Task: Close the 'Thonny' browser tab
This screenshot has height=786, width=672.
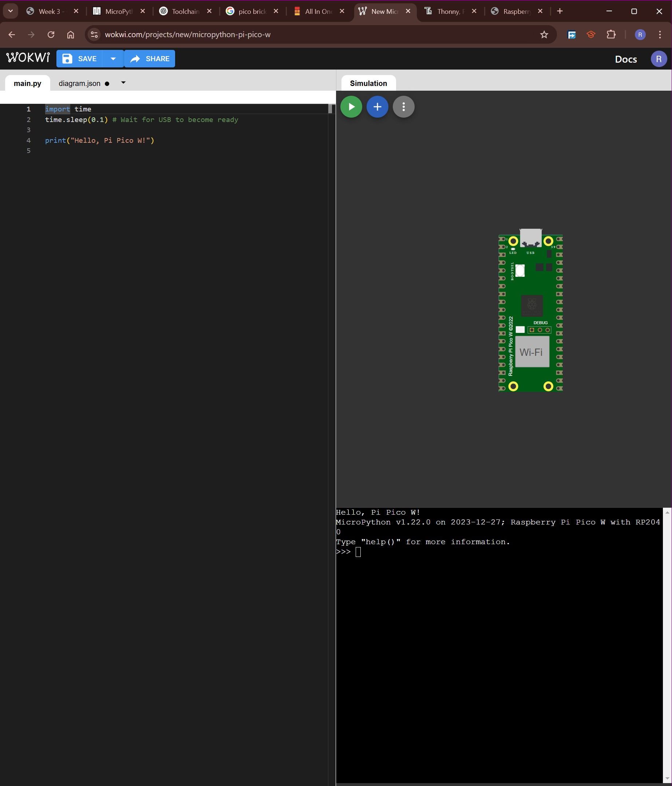Action: point(474,11)
